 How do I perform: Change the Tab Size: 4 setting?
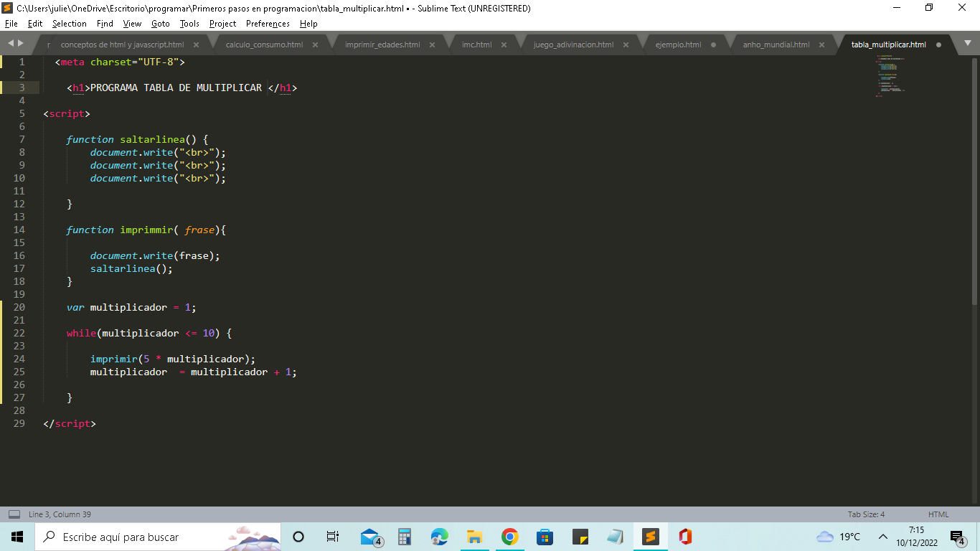click(866, 514)
